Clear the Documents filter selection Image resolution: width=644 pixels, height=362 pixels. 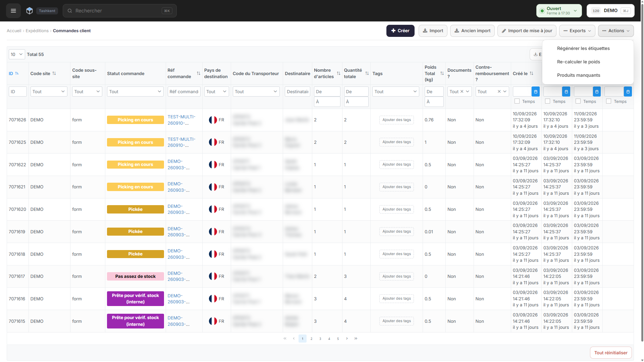pos(462,92)
